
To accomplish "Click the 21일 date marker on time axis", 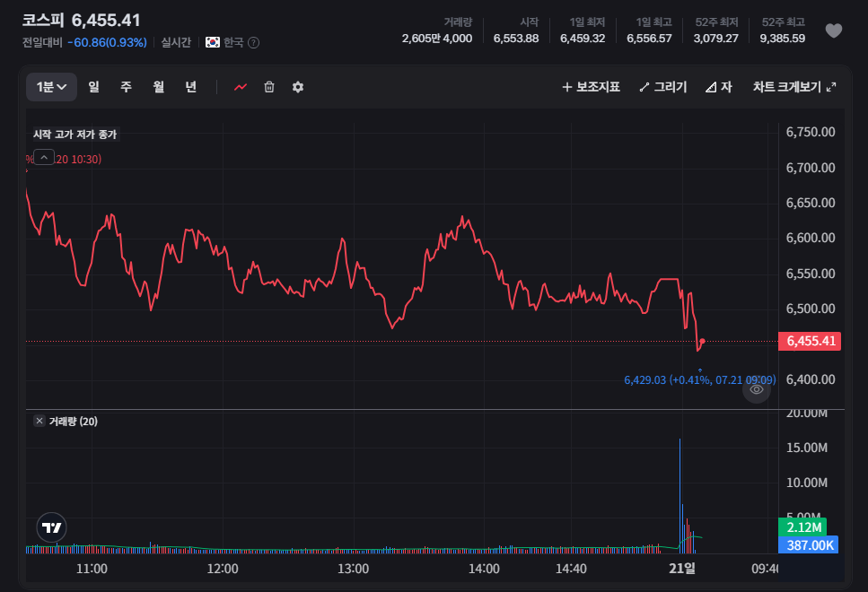I will [682, 568].
